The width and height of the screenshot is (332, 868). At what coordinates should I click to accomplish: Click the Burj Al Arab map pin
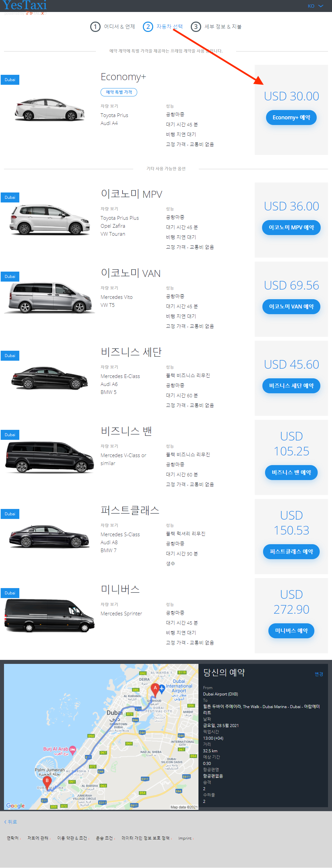tap(73, 750)
